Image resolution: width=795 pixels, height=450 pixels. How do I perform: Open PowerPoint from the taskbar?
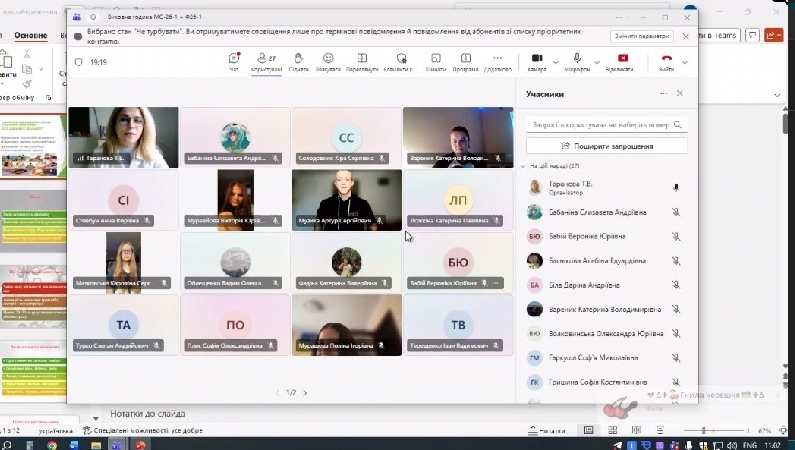point(140,445)
